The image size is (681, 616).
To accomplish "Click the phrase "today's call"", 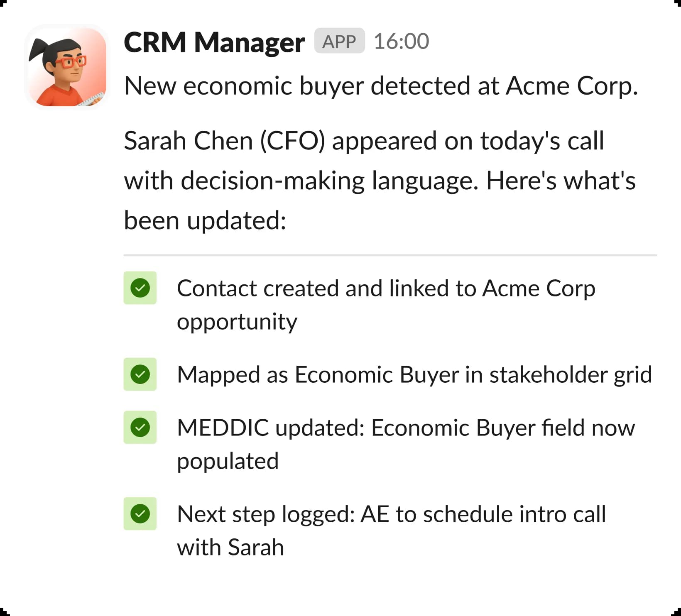I will point(542,141).
